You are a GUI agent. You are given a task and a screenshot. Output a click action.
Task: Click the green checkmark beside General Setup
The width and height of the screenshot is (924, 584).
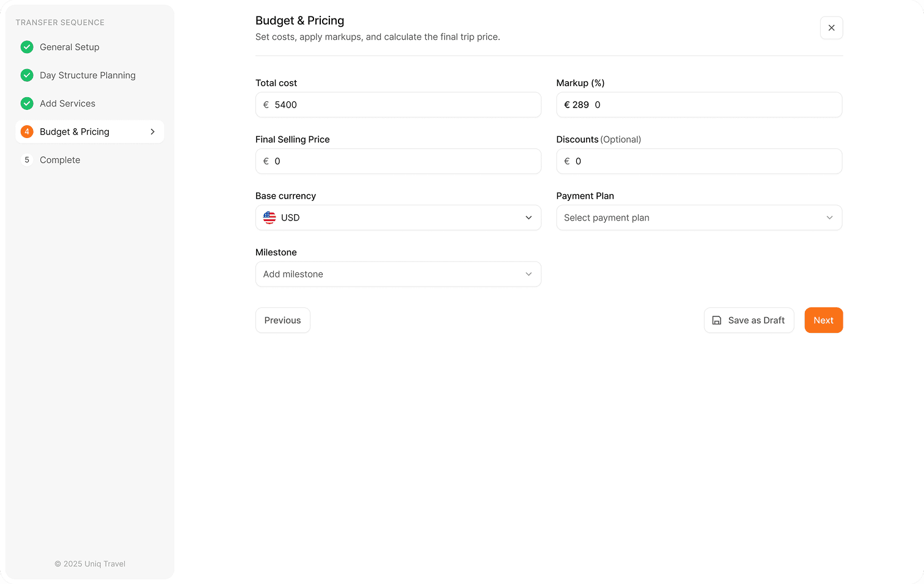coord(27,47)
